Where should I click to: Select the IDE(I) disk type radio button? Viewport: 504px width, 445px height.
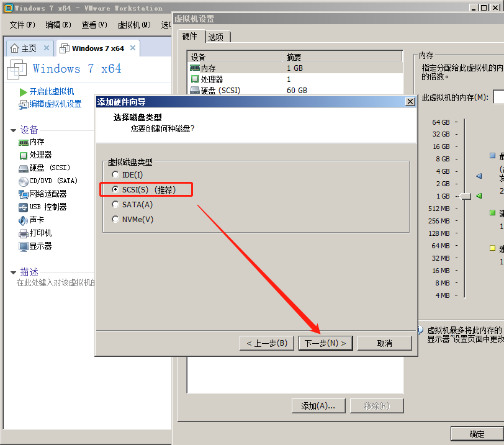click(x=115, y=174)
